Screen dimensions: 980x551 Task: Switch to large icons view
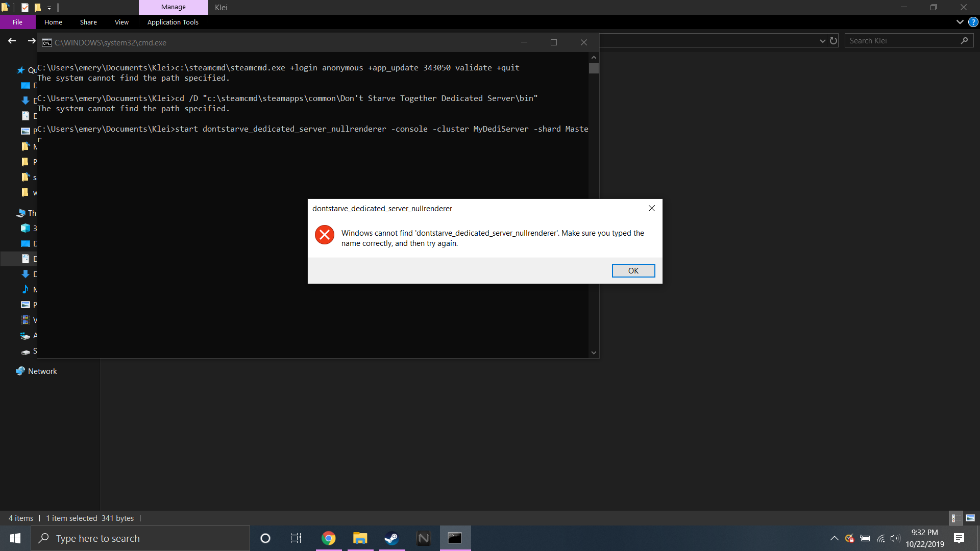[x=970, y=518]
